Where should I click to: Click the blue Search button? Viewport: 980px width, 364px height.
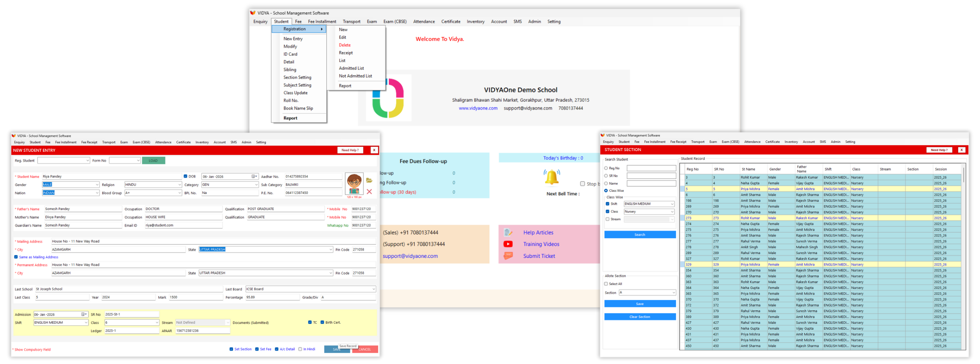point(640,235)
